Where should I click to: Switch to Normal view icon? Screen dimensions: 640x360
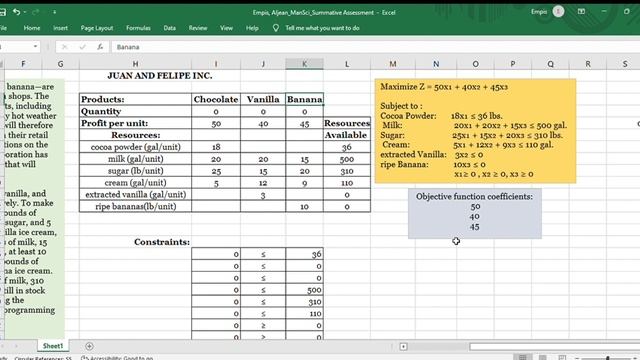coord(522,358)
